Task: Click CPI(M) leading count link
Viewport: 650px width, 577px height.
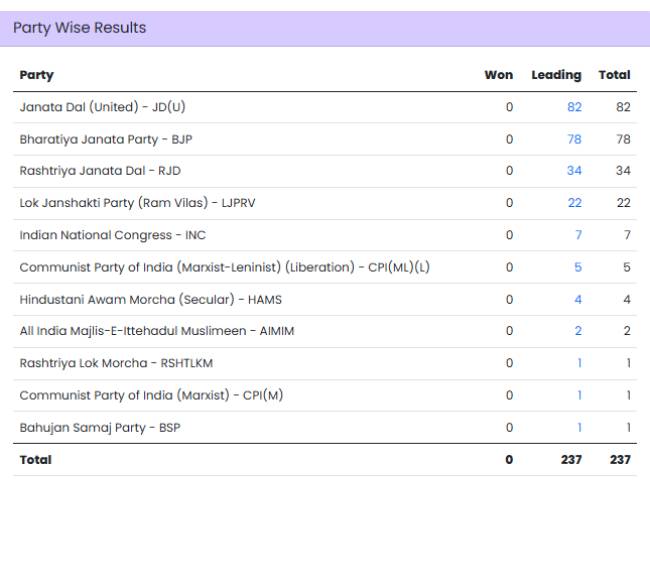Action: pos(579,395)
